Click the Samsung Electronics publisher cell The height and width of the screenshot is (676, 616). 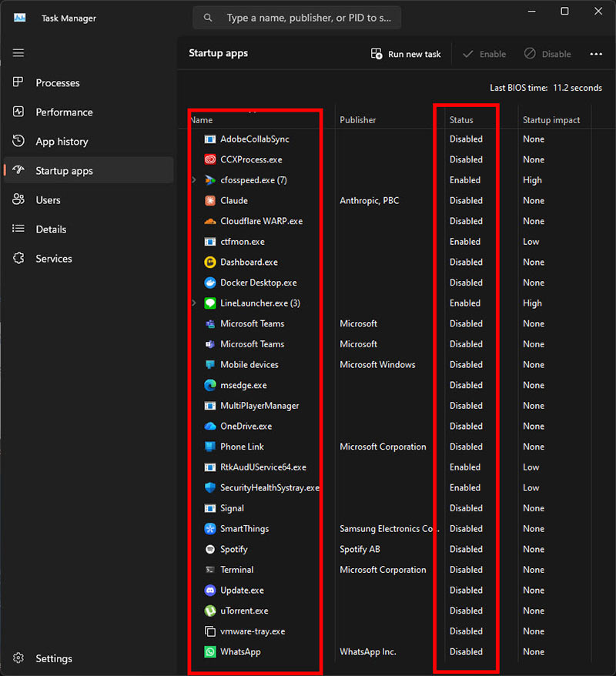(389, 529)
